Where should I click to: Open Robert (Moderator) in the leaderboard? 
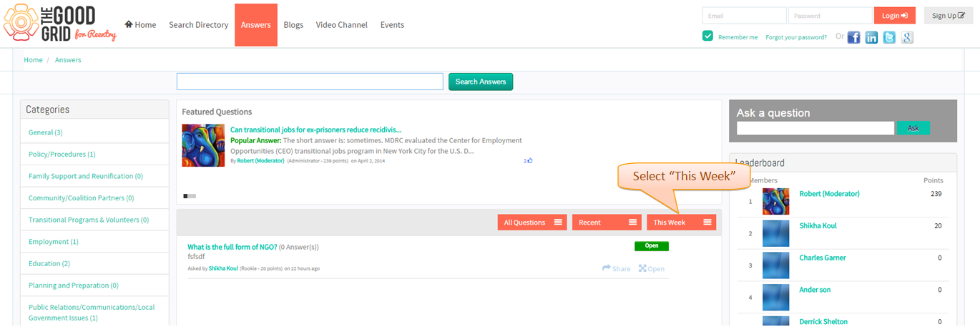(829, 194)
